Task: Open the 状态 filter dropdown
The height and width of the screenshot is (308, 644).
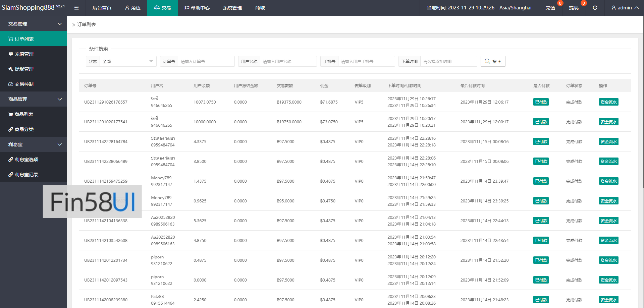Action: pyautogui.click(x=127, y=61)
